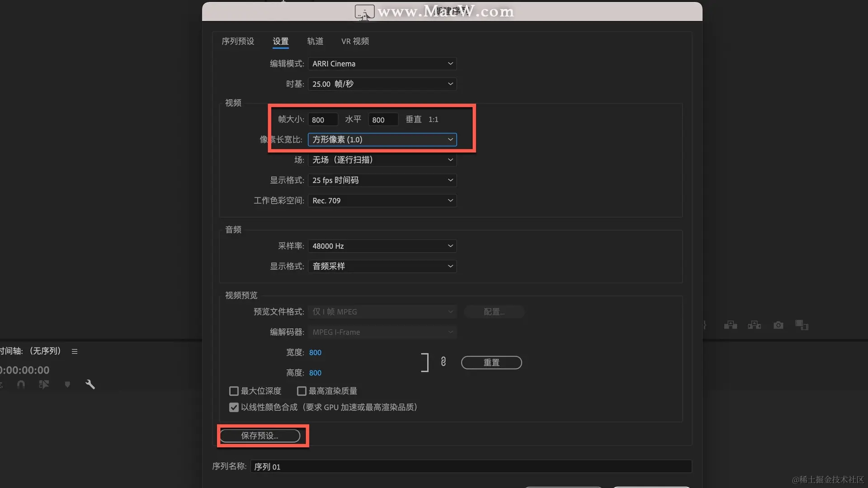Open the 像素长宽比 方形像素 dropdown
The image size is (868, 488).
(x=382, y=140)
